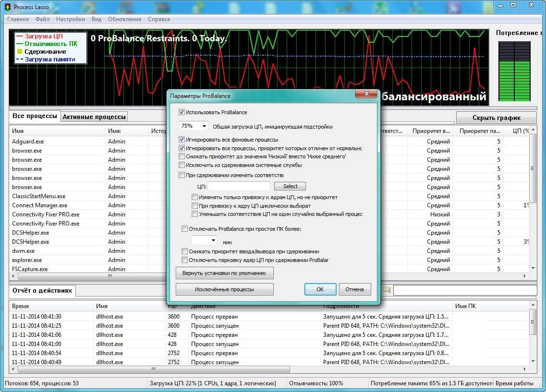Open the Главное menu
Image resolution: width=546 pixels, height=392 pixels.
pyautogui.click(x=18, y=19)
